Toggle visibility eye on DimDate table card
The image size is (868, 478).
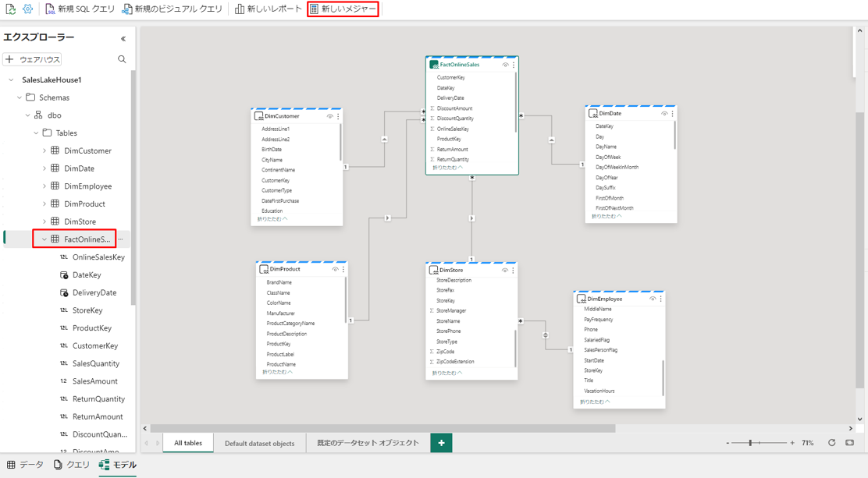(664, 114)
